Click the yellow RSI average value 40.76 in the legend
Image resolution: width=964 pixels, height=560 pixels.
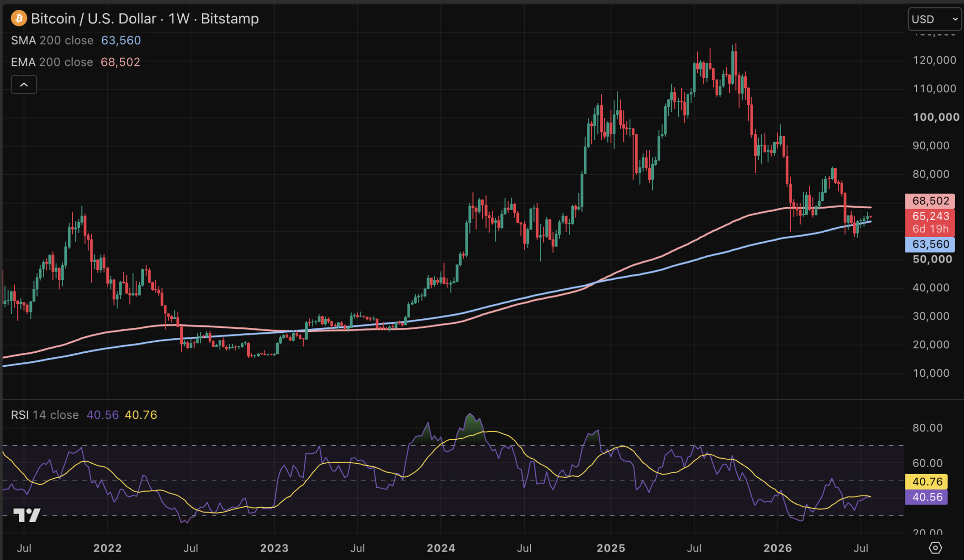[x=141, y=415]
